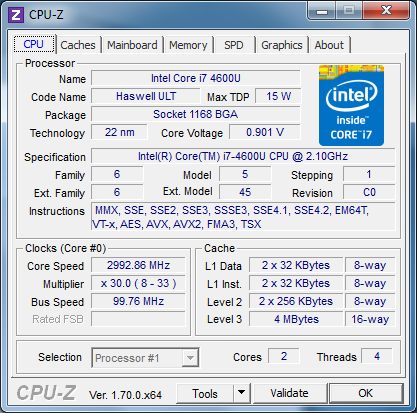This screenshot has height=413, width=417.
Task: Click the Stepping value 1
Action: pos(369,174)
